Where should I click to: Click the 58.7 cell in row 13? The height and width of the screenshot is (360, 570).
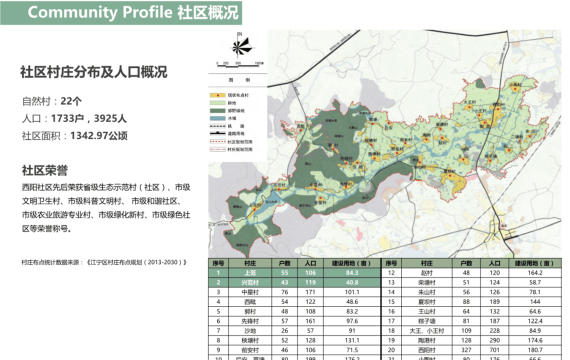535,283
